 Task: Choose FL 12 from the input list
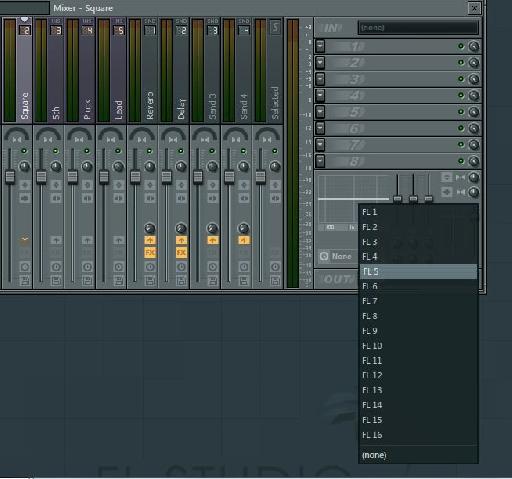[418, 375]
